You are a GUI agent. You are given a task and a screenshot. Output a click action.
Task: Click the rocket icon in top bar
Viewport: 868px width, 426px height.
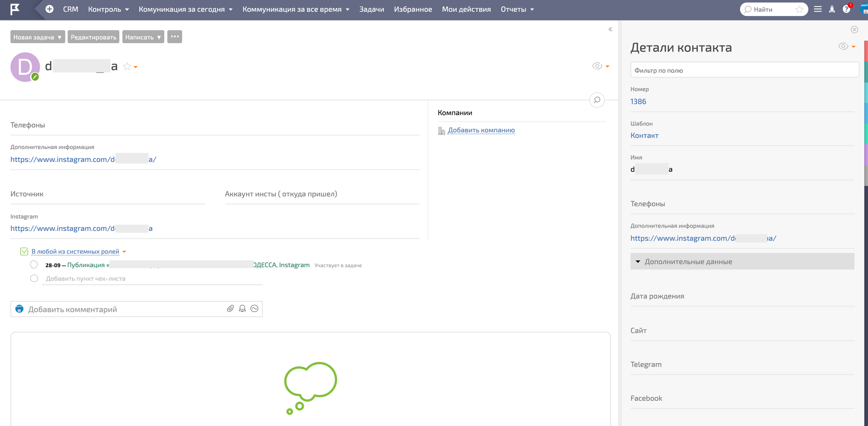click(x=832, y=9)
